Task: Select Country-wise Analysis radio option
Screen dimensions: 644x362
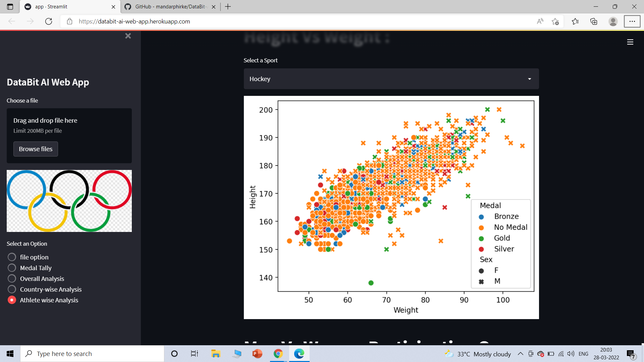Action: [12, 289]
